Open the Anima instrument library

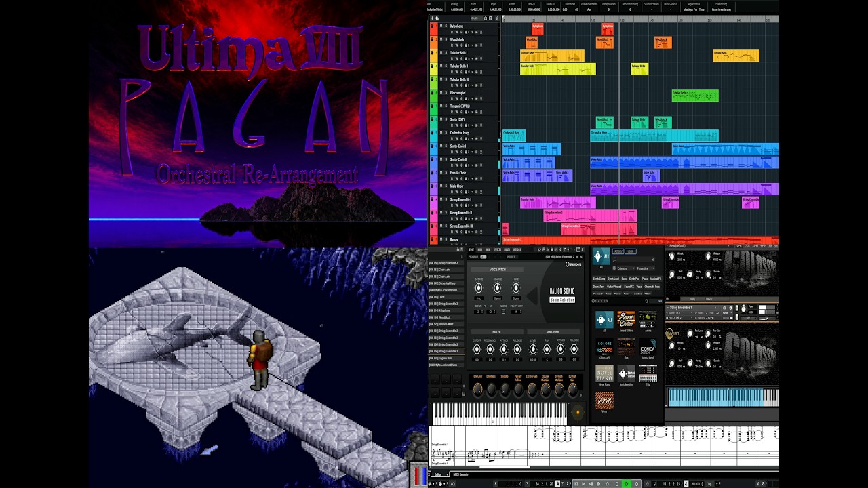click(648, 321)
